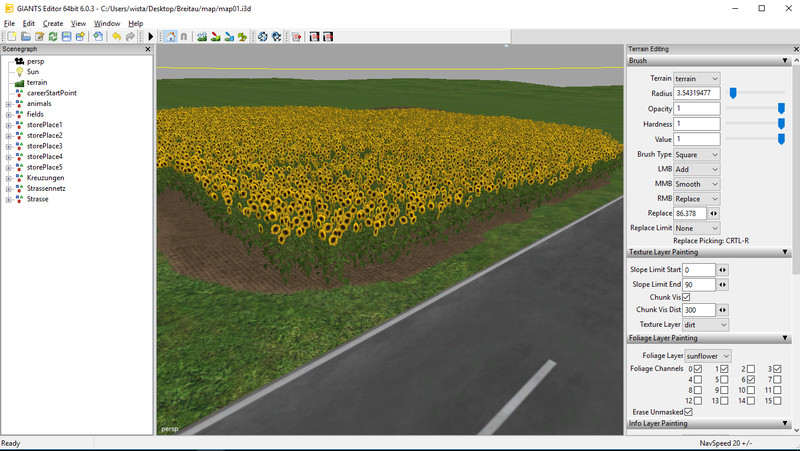
Task: Disable the Chunk Vis checkbox
Action: coord(685,297)
